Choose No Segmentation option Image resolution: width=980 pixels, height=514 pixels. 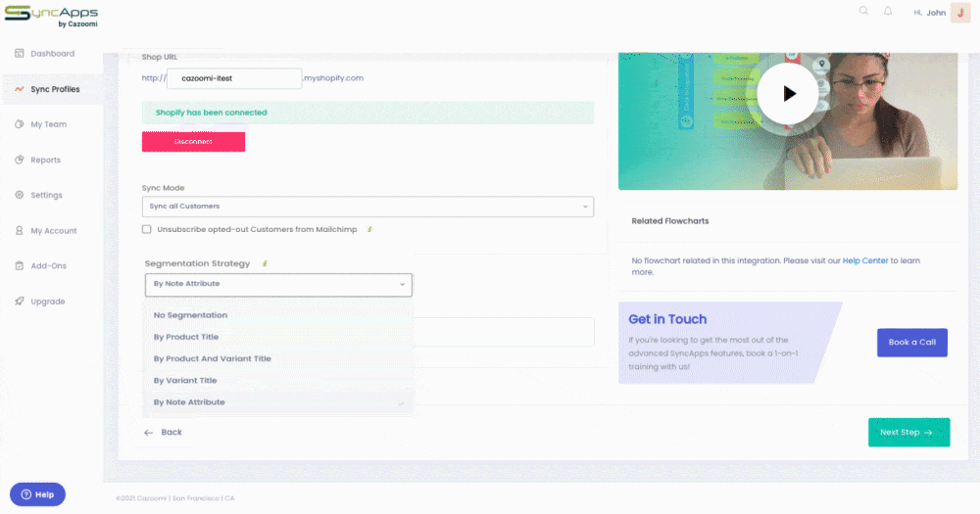[278, 315]
